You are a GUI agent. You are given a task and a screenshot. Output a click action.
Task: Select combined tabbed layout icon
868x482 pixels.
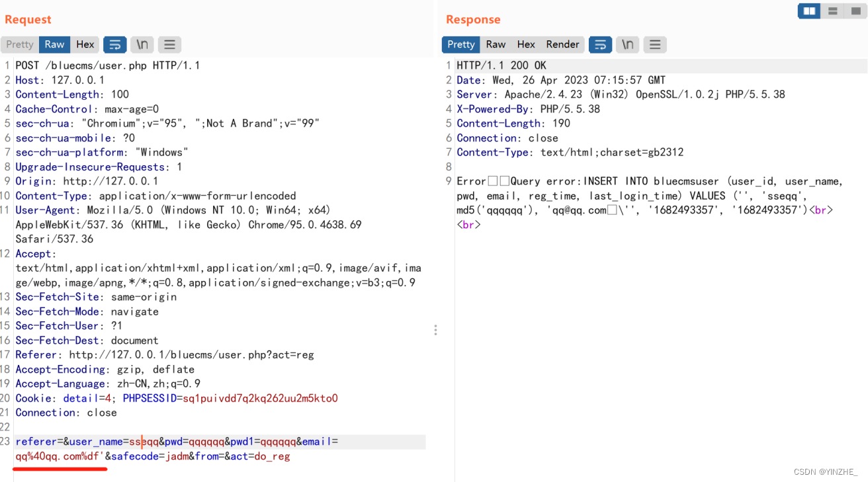855,11
